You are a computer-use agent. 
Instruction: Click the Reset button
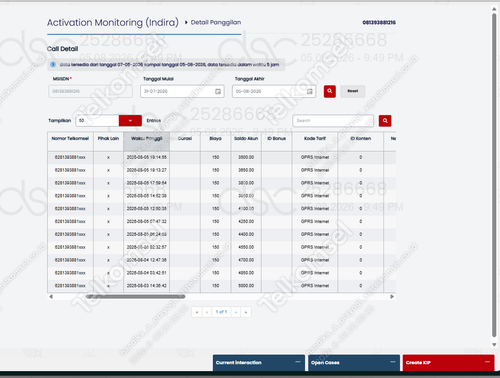click(x=353, y=91)
